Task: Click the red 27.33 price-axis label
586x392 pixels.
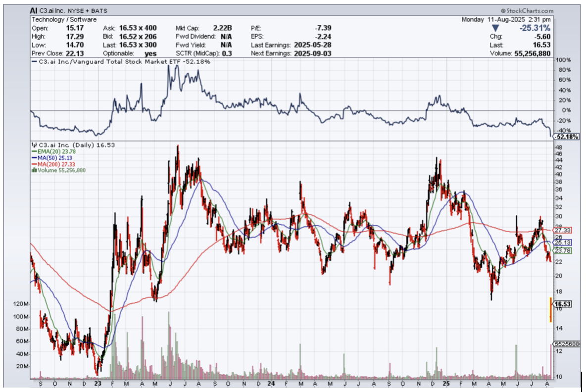Action: (562, 230)
